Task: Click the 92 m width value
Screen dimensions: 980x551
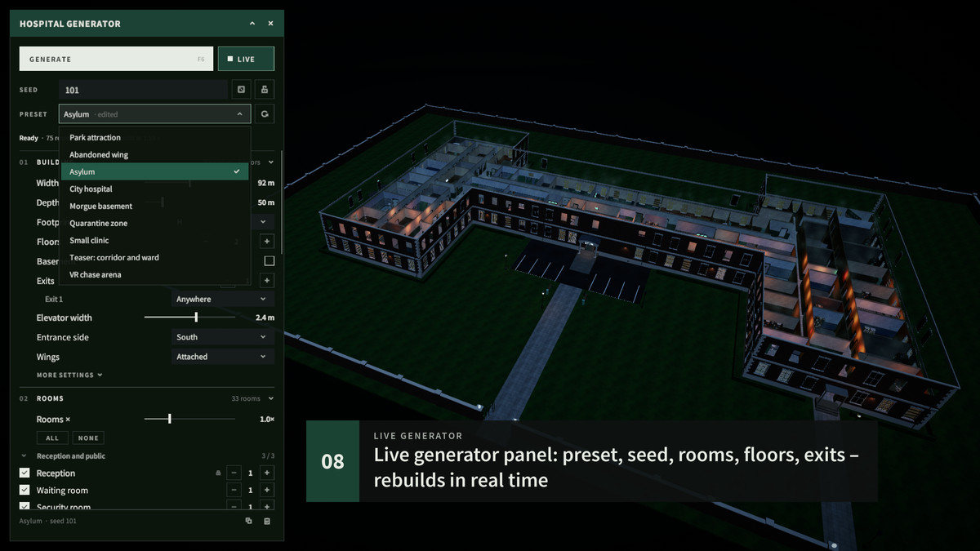Action: (x=266, y=184)
